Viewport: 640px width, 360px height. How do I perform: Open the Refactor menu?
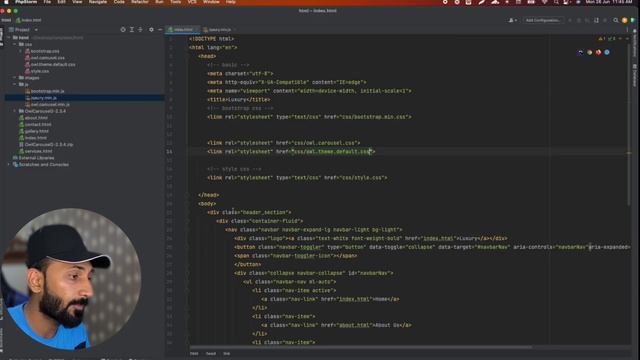(x=140, y=2)
